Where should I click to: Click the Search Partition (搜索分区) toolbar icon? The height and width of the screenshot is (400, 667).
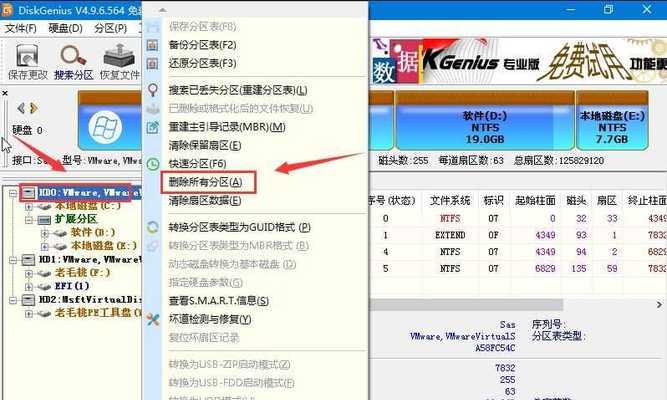[73, 62]
